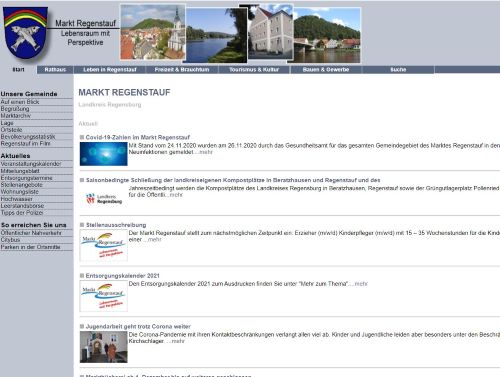
Task: Select the Suche tab
Action: coord(398,70)
